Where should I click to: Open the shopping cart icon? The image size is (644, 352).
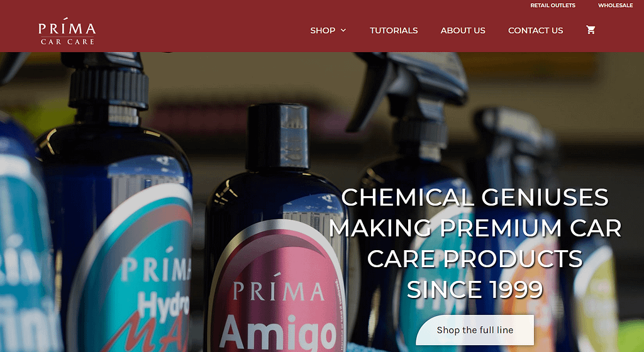coord(591,30)
